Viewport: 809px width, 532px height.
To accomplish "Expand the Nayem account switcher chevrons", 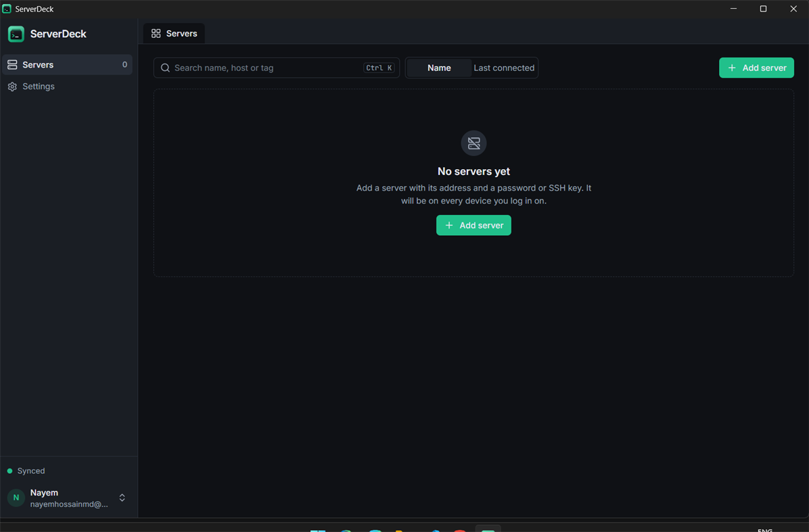I will pyautogui.click(x=122, y=498).
